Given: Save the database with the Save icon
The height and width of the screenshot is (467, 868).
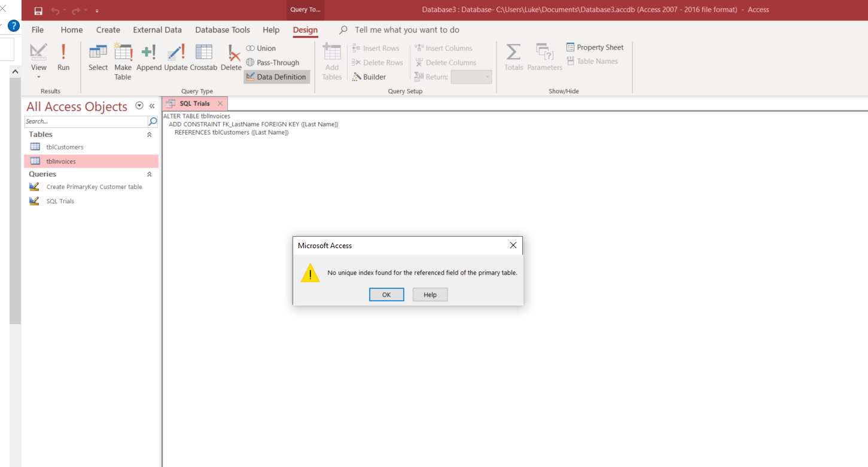Looking at the screenshot, I should (x=38, y=11).
